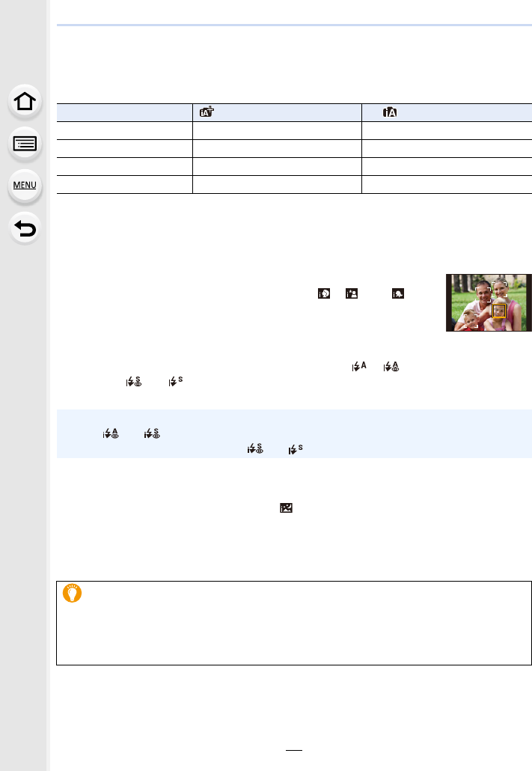Viewport: 532px width, 771px height.
Task: Click the iHandheld Night Shot icon
Action: [x=286, y=508]
